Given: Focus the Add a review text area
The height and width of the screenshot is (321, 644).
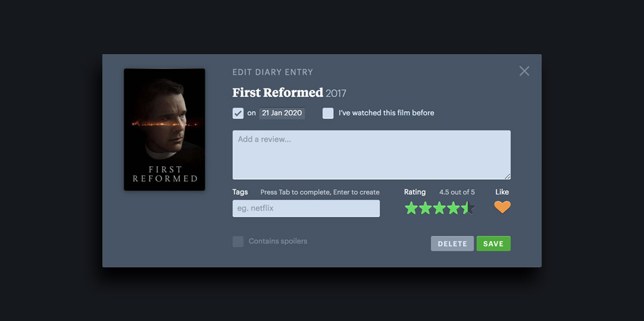Looking at the screenshot, I should click(x=371, y=155).
